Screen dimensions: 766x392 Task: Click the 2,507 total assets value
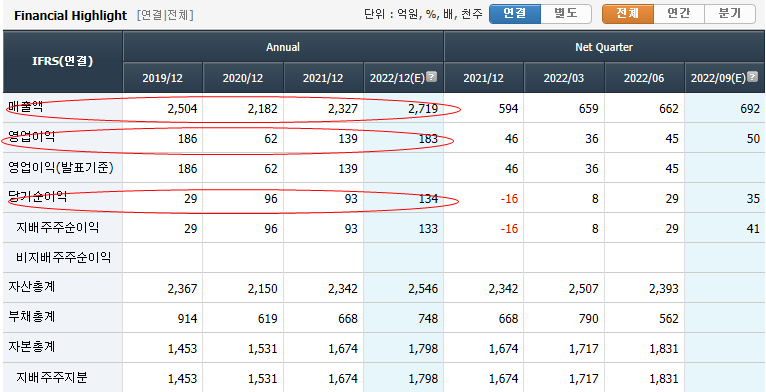coord(583,289)
